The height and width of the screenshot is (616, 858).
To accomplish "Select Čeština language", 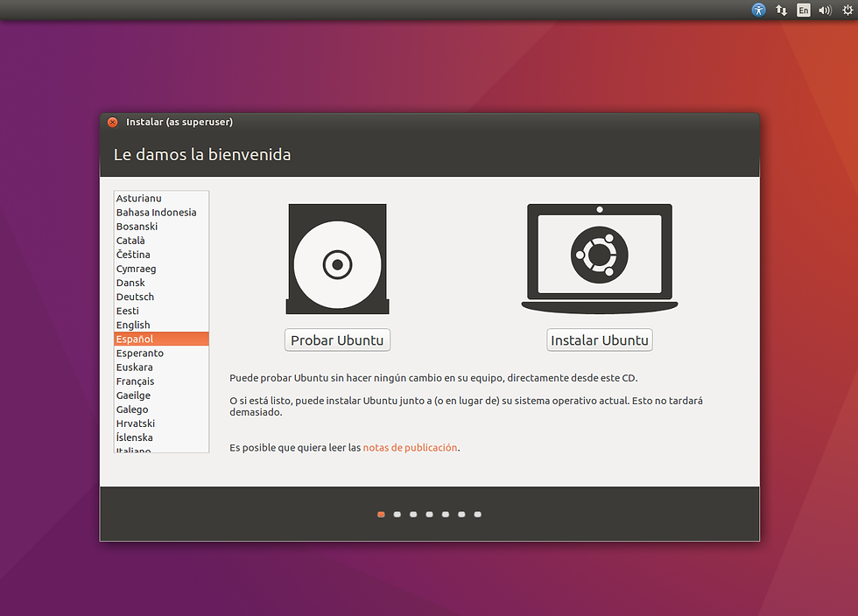I will point(161,255).
